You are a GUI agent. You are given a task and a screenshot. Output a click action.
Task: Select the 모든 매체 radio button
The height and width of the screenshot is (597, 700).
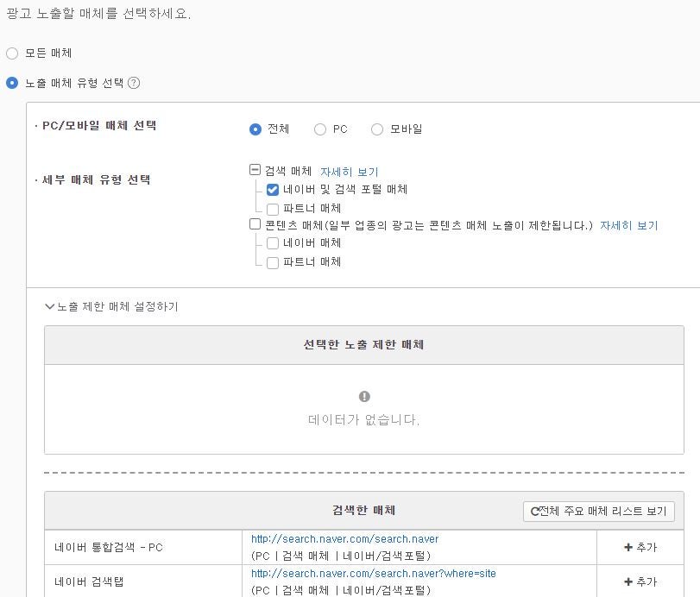12,53
